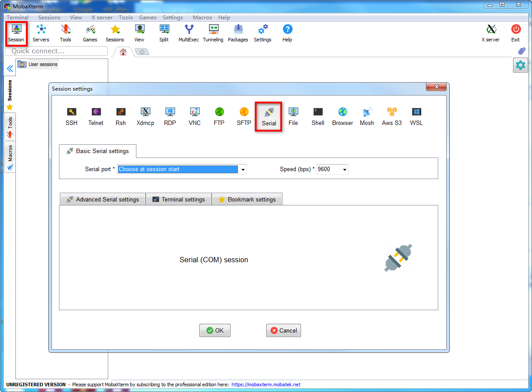Open the vertical Macros side tab
The height and width of the screenshot is (392, 532).
[10, 157]
